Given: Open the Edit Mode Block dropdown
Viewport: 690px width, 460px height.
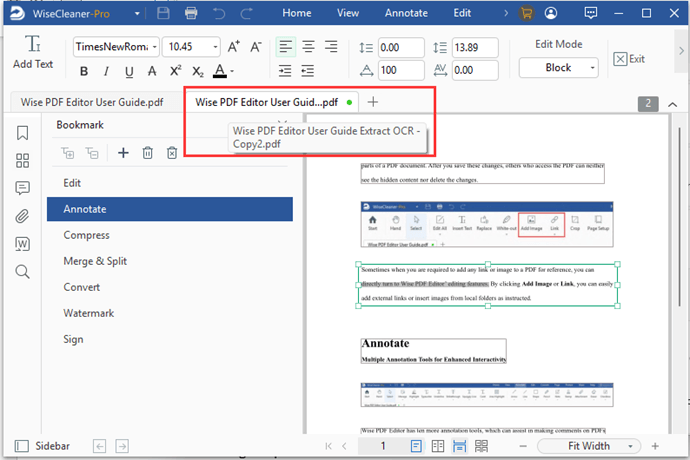Looking at the screenshot, I should (558, 68).
